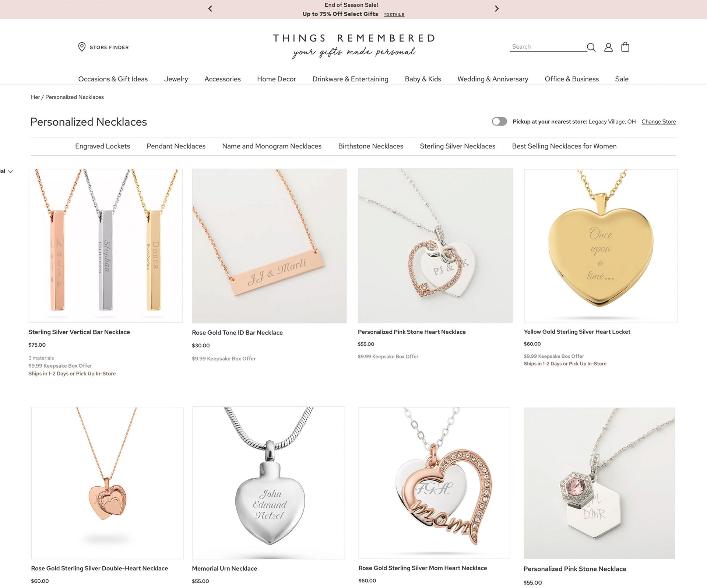
Task: Open the shopping bag icon
Action: (x=625, y=47)
